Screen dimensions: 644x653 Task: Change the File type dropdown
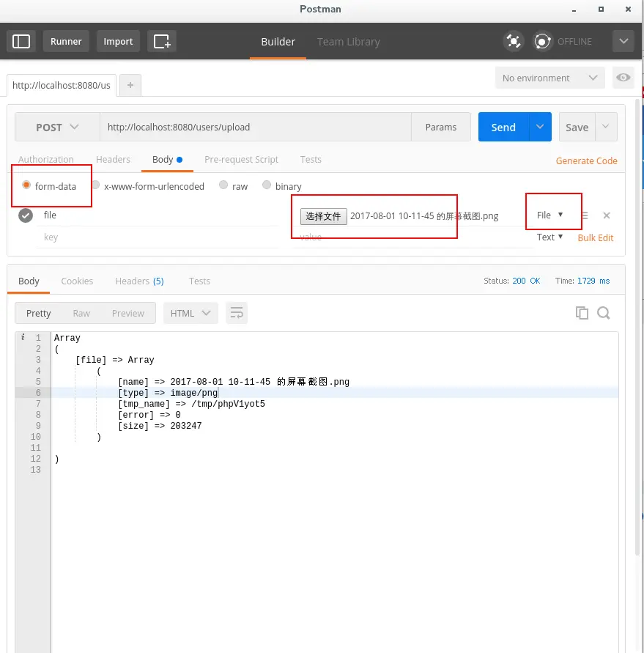549,215
